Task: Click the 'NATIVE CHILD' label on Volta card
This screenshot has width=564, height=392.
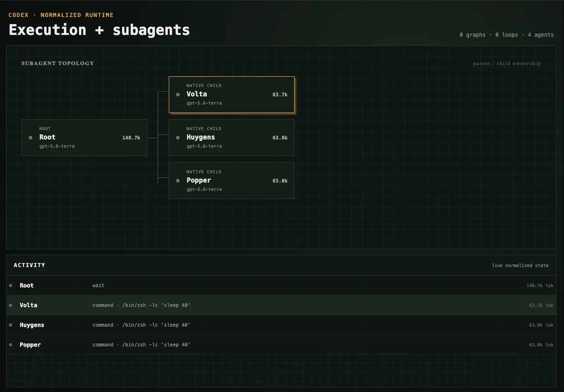Action: click(204, 86)
